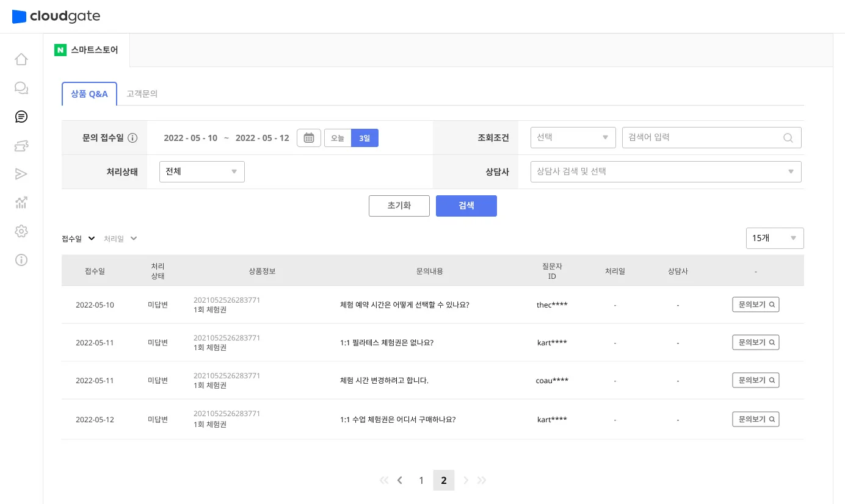This screenshot has width=845, height=504.
Task: Switch to the 고객문의 tab
Action: [142, 93]
